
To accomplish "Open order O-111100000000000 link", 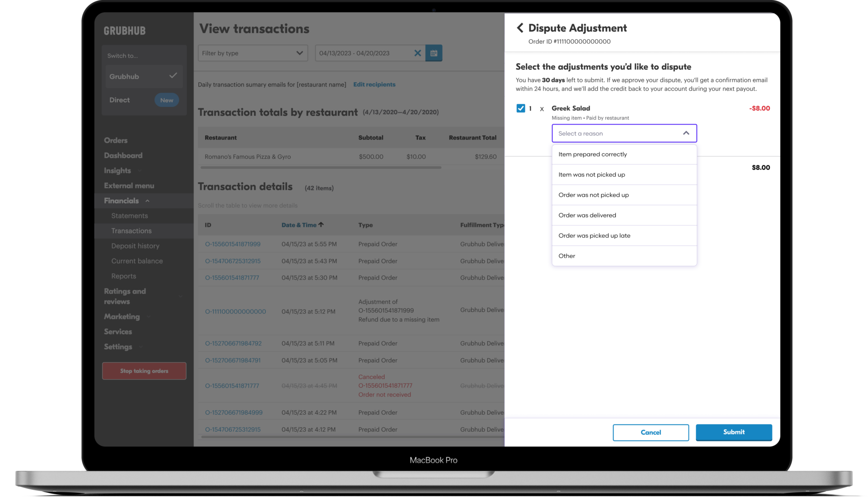I will (x=235, y=311).
